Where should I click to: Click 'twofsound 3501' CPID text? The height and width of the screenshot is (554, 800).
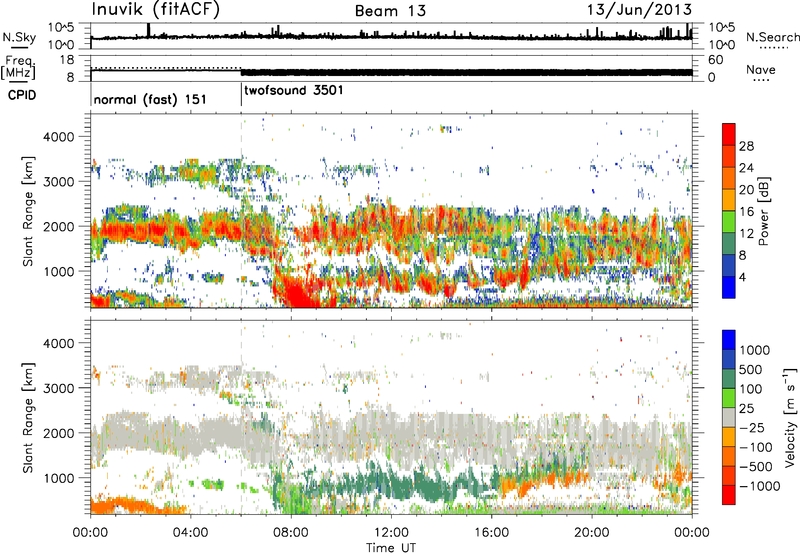coord(294,90)
